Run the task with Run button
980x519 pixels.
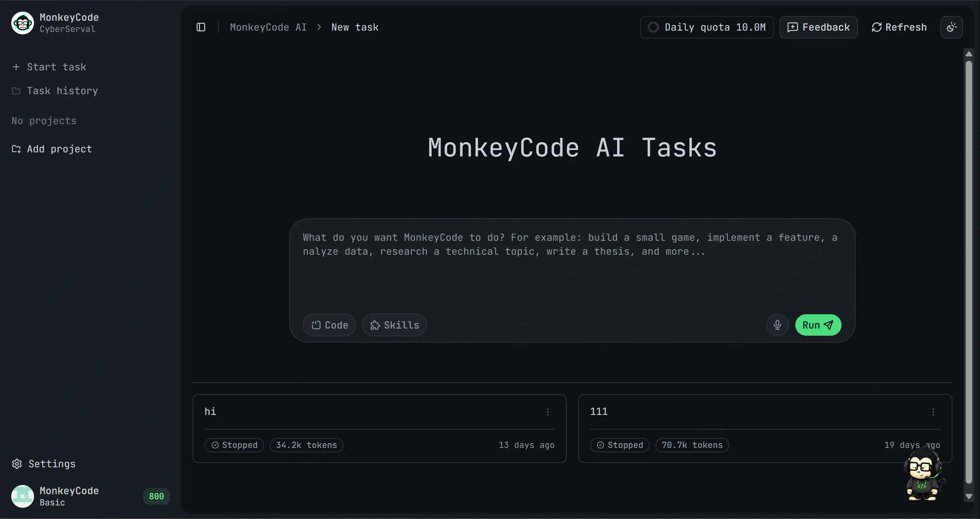[x=818, y=325]
